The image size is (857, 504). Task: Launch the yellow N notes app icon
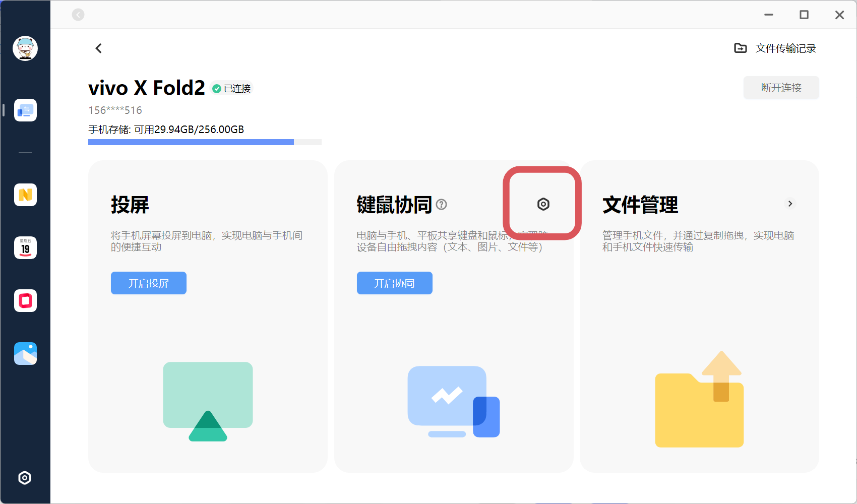(x=25, y=195)
